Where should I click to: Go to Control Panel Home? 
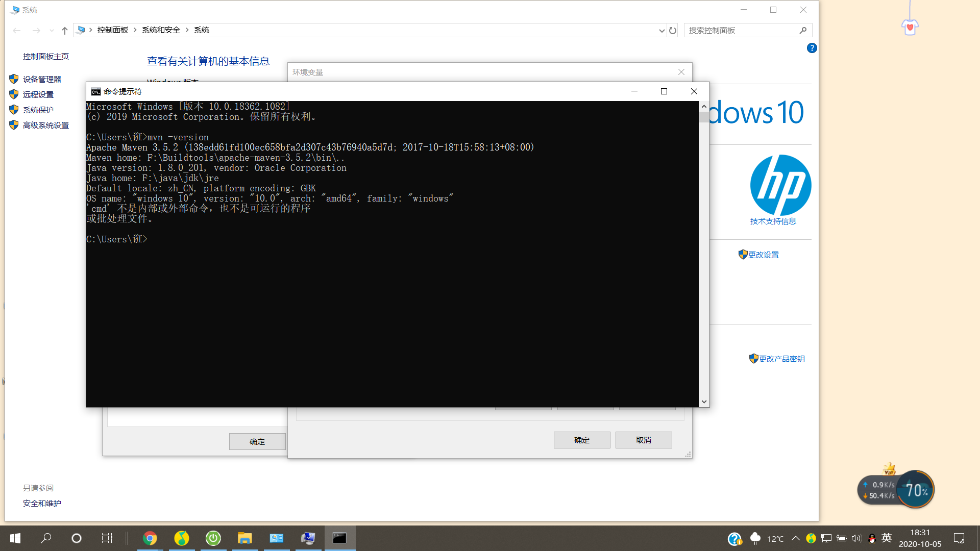coord(46,56)
